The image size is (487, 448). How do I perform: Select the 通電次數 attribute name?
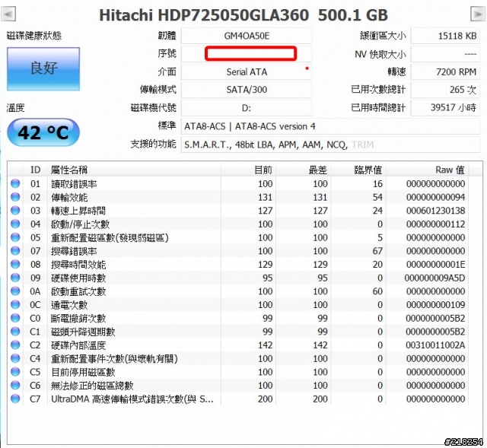pyautogui.click(x=69, y=305)
